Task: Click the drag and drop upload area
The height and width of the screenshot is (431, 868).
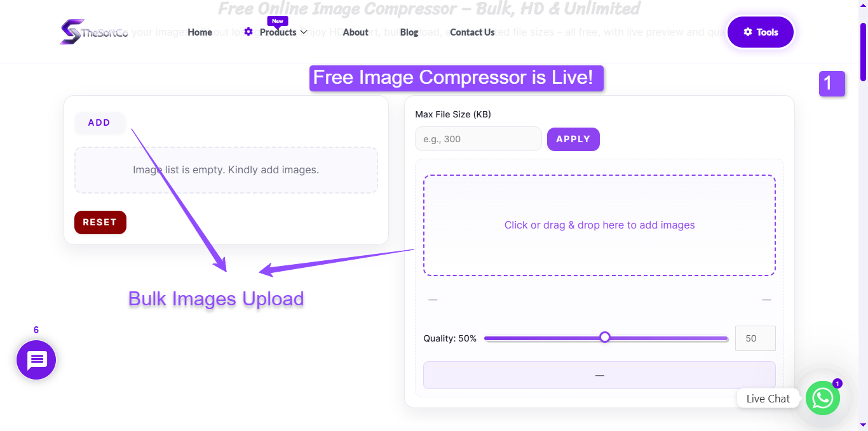Action: click(599, 225)
